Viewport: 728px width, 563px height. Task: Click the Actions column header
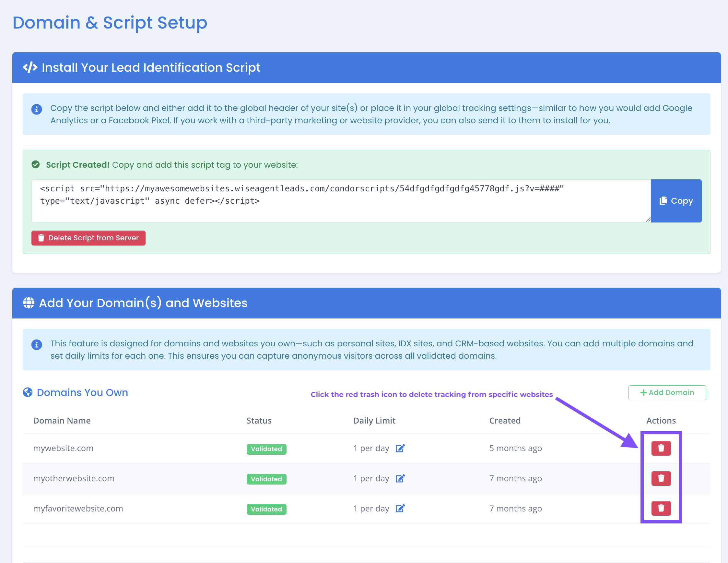tap(661, 420)
